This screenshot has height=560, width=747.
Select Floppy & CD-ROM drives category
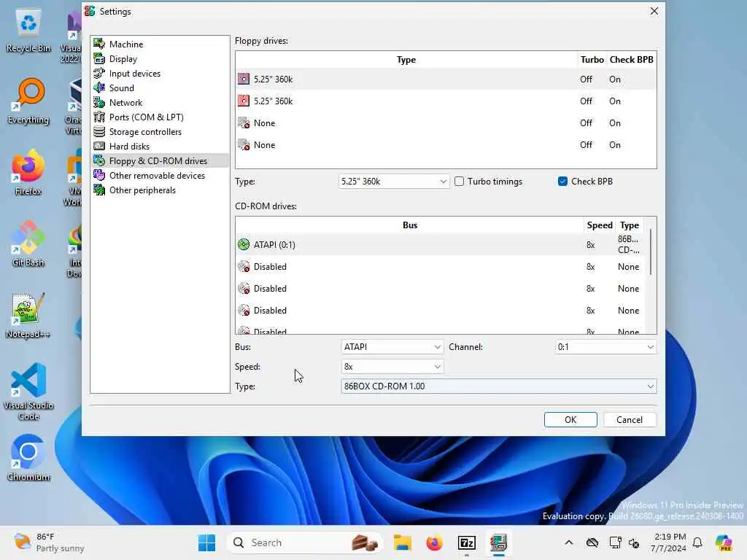point(160,161)
